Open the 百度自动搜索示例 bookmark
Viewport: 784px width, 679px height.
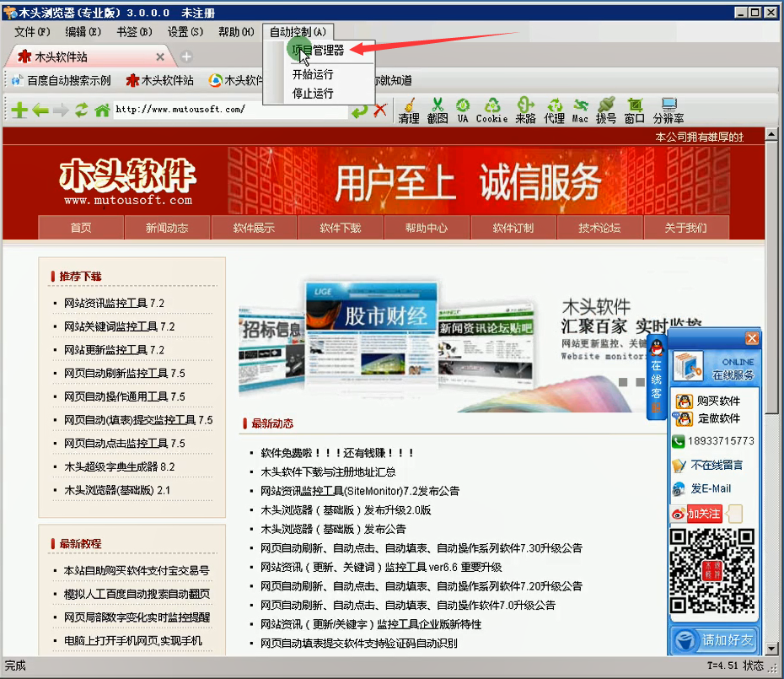click(62, 81)
